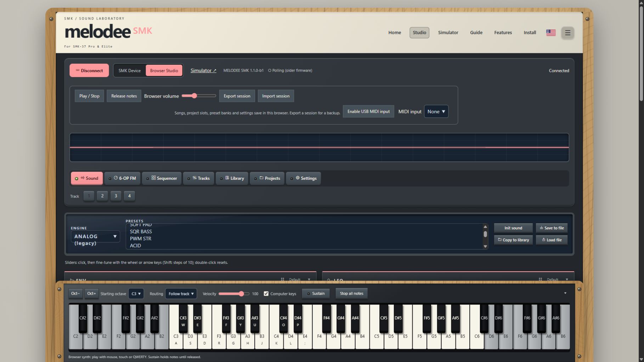Image resolution: width=644 pixels, height=362 pixels.
Task: Open the Settings tab
Action: 303,178
